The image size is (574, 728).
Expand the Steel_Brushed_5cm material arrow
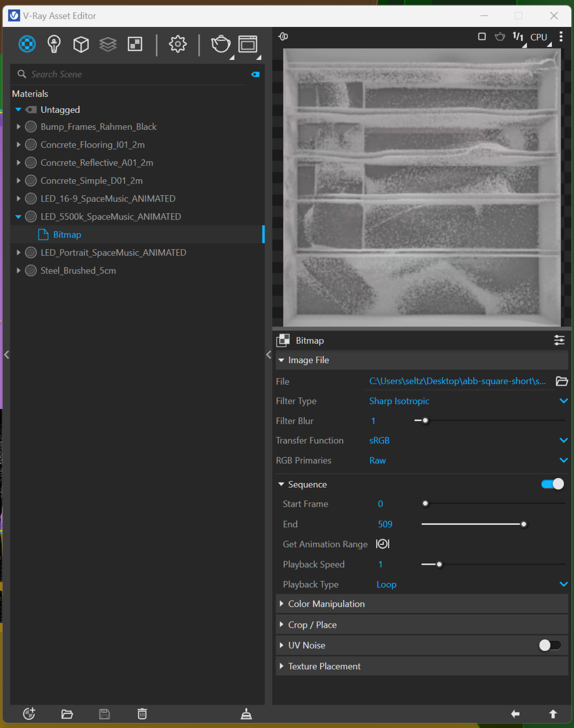pyautogui.click(x=18, y=270)
